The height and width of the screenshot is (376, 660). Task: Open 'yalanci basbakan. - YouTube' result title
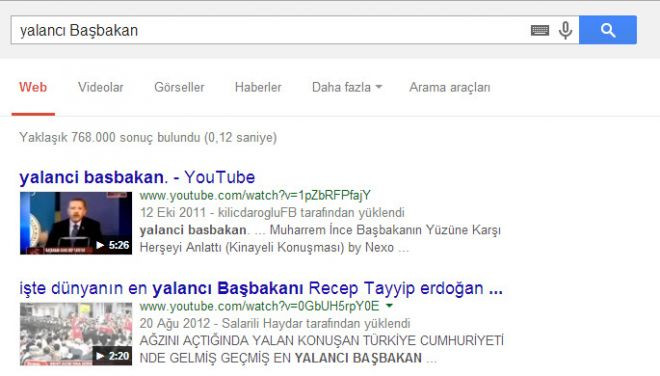[x=137, y=177]
